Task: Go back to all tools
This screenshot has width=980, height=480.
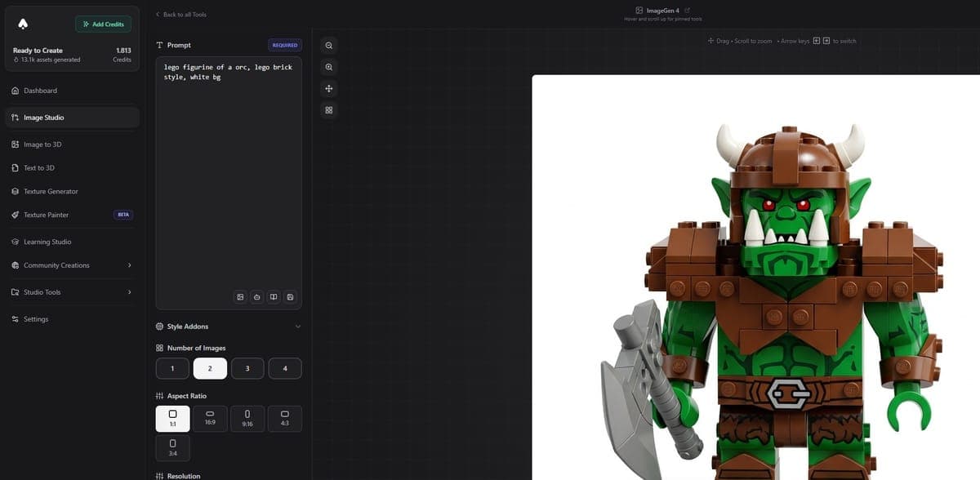Action: [180, 15]
